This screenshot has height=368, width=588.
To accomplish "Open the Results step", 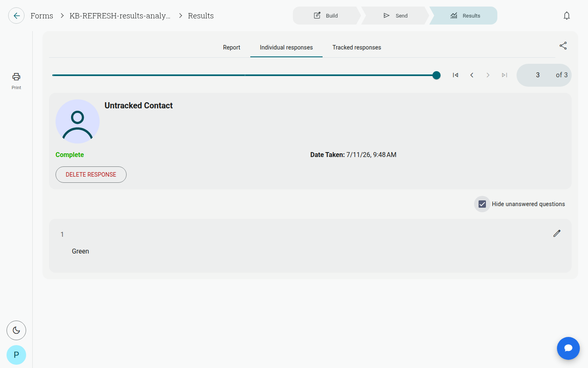I will (464, 16).
